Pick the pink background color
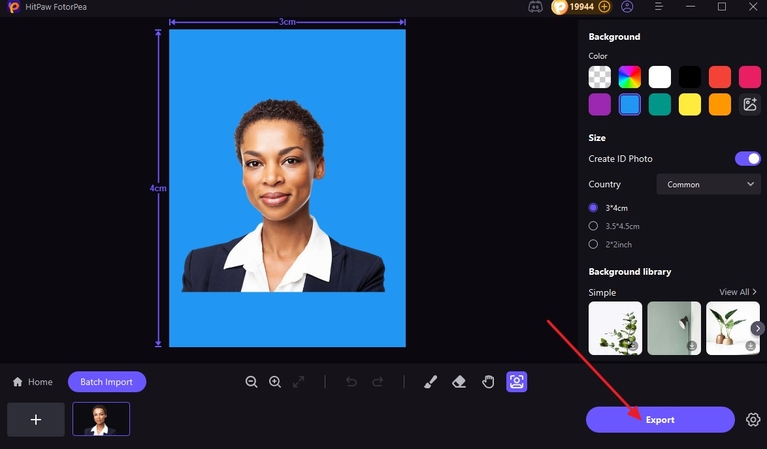The height and width of the screenshot is (449, 767). point(750,77)
